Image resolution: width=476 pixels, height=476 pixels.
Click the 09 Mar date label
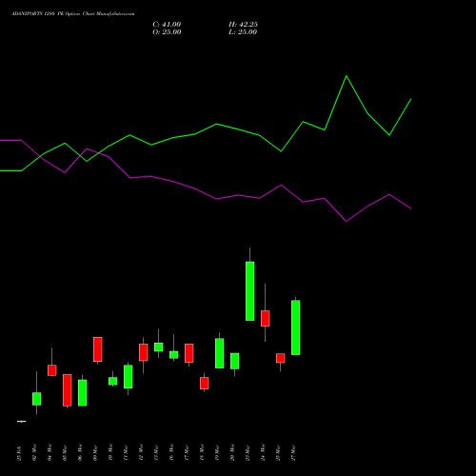(x=95, y=452)
